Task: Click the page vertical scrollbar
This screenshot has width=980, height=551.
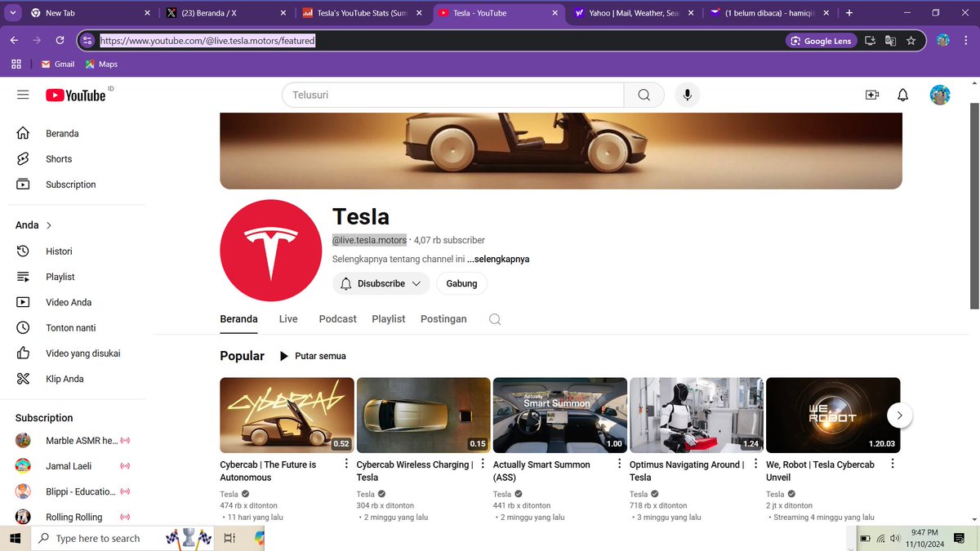Action: [974, 205]
